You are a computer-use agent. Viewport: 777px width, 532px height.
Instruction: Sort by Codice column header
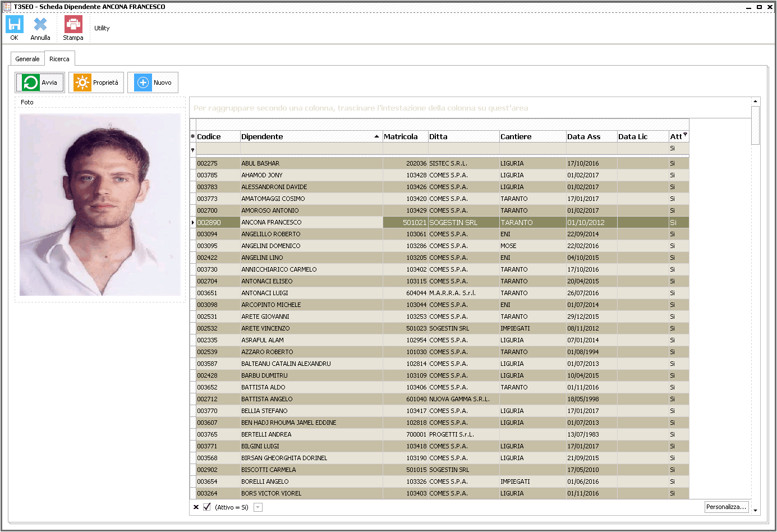[218, 136]
